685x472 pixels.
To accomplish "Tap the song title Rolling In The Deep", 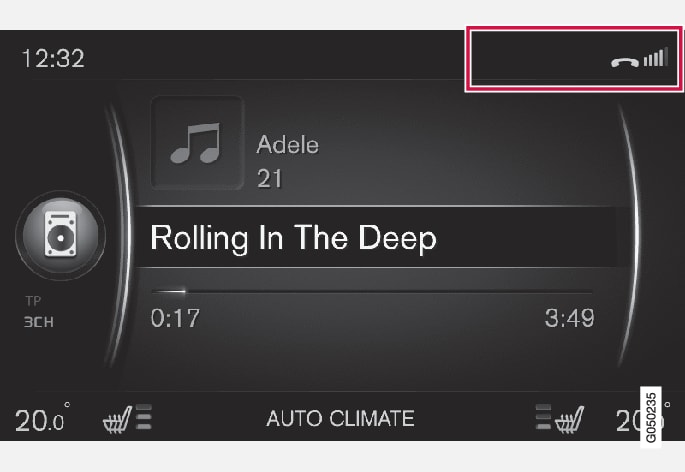I will point(293,238).
